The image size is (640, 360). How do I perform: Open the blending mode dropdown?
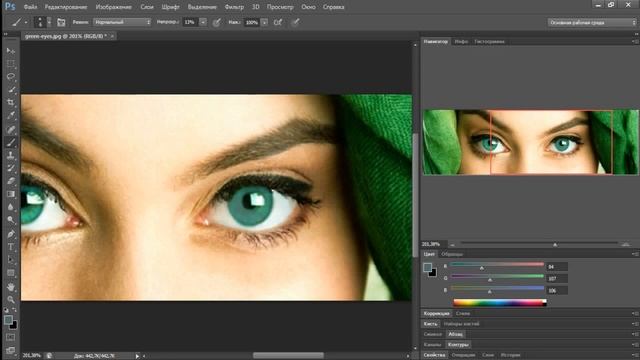[x=122, y=22]
